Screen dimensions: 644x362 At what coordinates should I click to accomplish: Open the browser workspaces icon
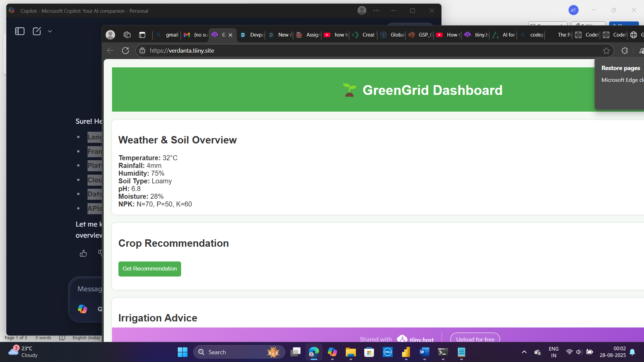[x=127, y=35]
